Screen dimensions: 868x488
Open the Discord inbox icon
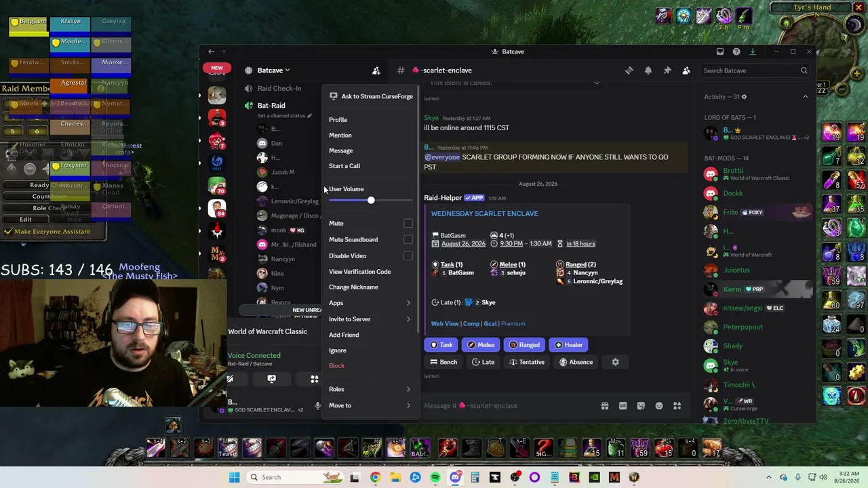tap(720, 52)
